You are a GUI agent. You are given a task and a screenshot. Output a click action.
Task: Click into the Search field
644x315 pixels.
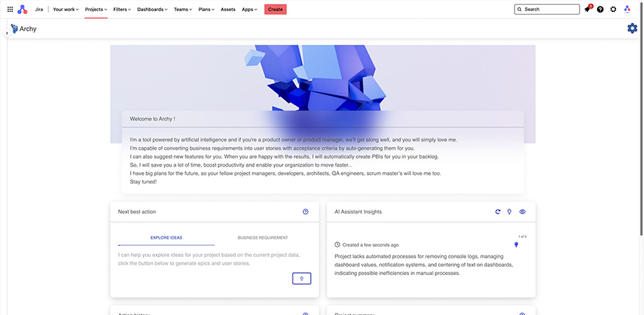547,9
